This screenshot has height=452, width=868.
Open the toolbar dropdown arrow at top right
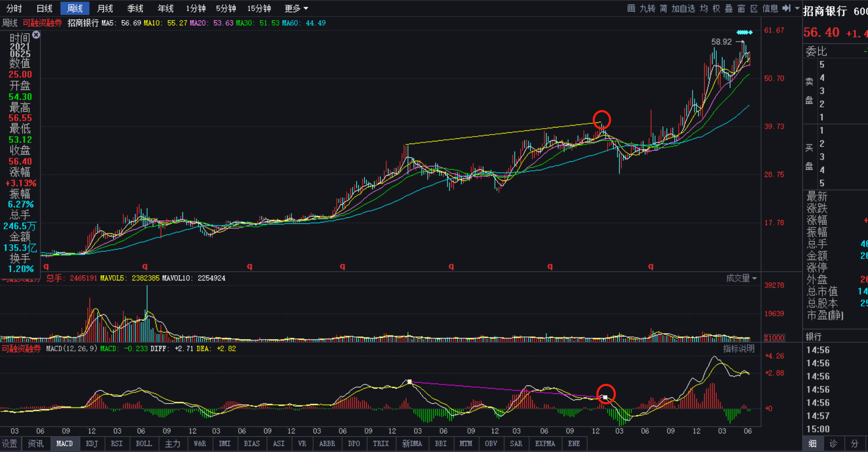(797, 8)
